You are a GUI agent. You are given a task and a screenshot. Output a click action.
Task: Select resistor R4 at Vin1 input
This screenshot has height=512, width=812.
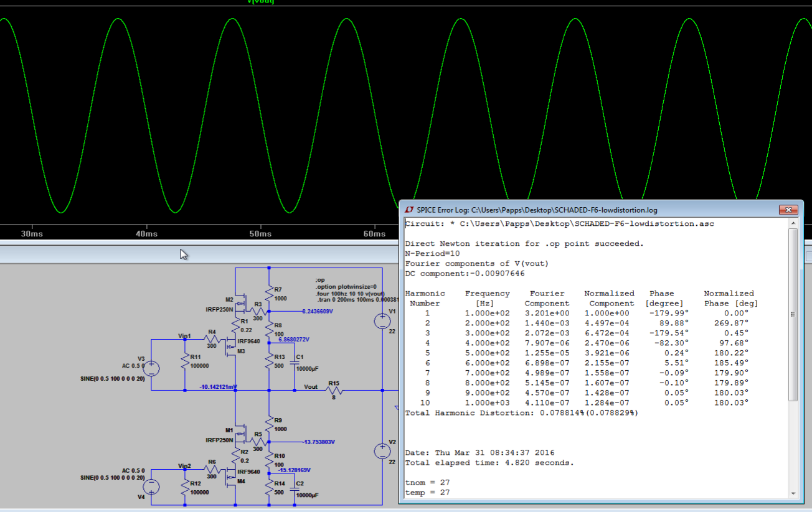coord(212,340)
